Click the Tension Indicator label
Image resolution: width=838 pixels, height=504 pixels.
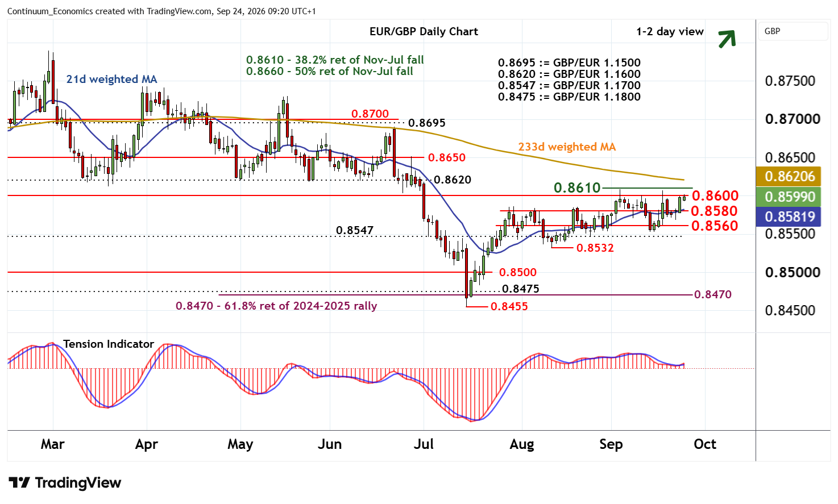coord(109,344)
